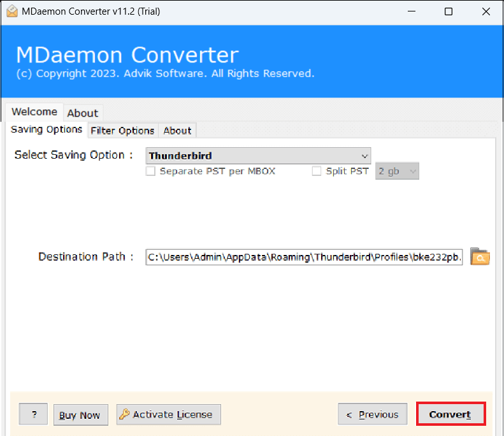The height and width of the screenshot is (436, 504).
Task: Click the Convert button
Action: pyautogui.click(x=450, y=414)
